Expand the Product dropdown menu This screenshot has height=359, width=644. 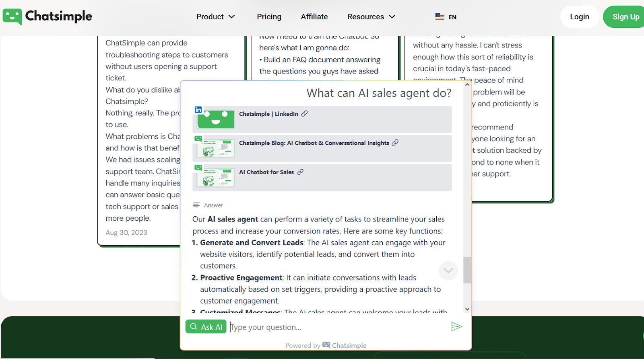click(215, 17)
